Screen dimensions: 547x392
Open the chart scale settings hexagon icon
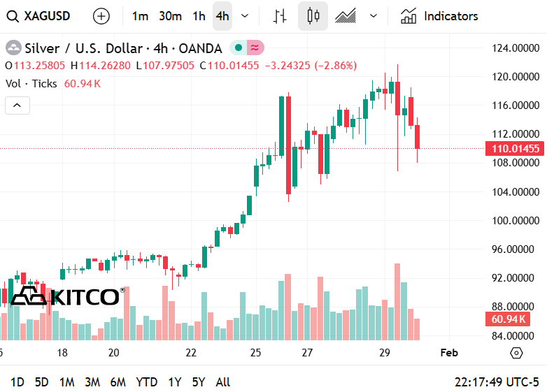516,353
